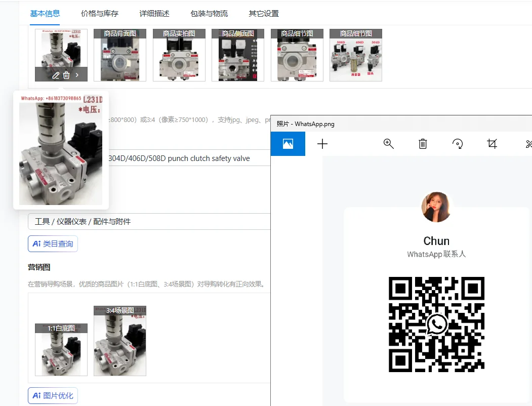The image size is (532, 406).
Task: Click the pencil edit icon on first product image
Action: (56, 75)
